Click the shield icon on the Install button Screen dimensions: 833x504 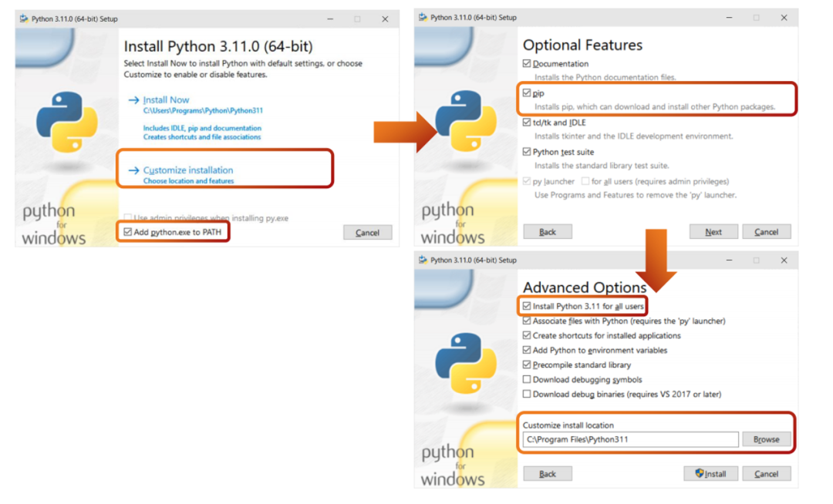click(x=700, y=474)
